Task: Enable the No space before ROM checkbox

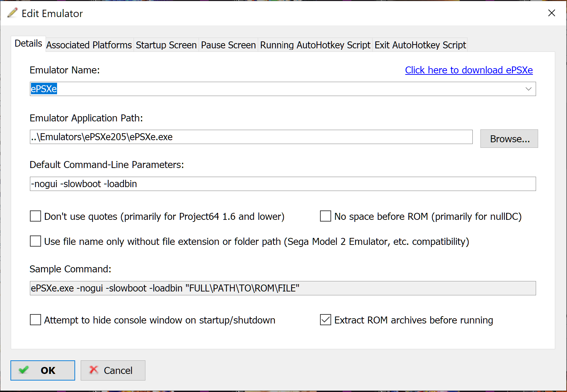Action: (326, 216)
